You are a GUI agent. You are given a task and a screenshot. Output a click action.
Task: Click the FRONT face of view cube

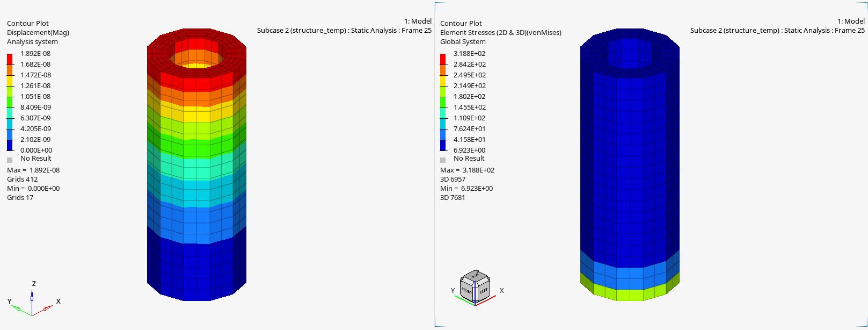pos(467,291)
